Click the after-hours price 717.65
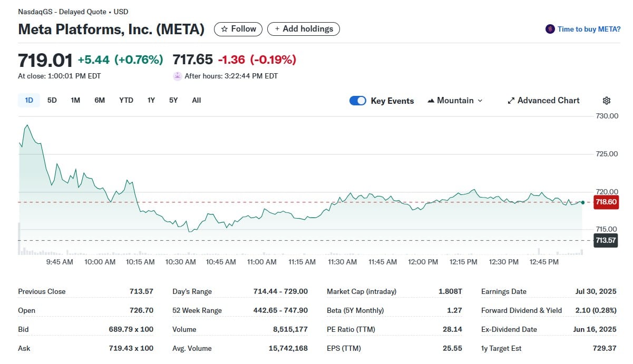 point(193,60)
